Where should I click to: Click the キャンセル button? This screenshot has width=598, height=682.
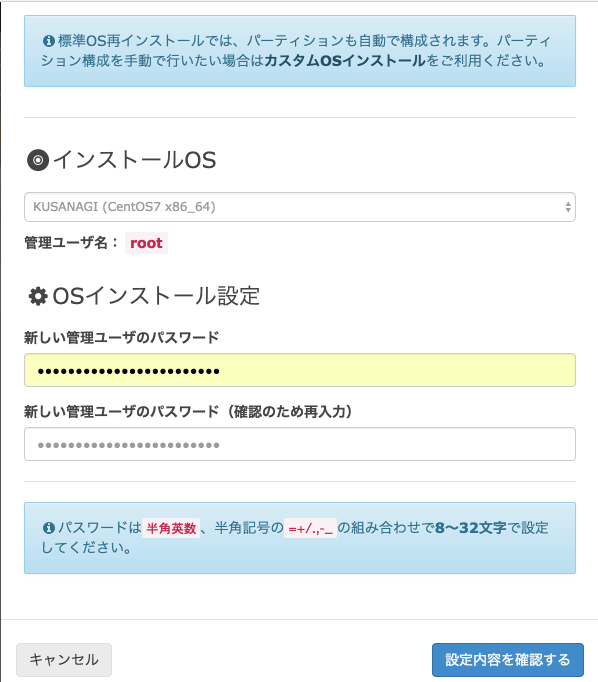tap(64, 660)
